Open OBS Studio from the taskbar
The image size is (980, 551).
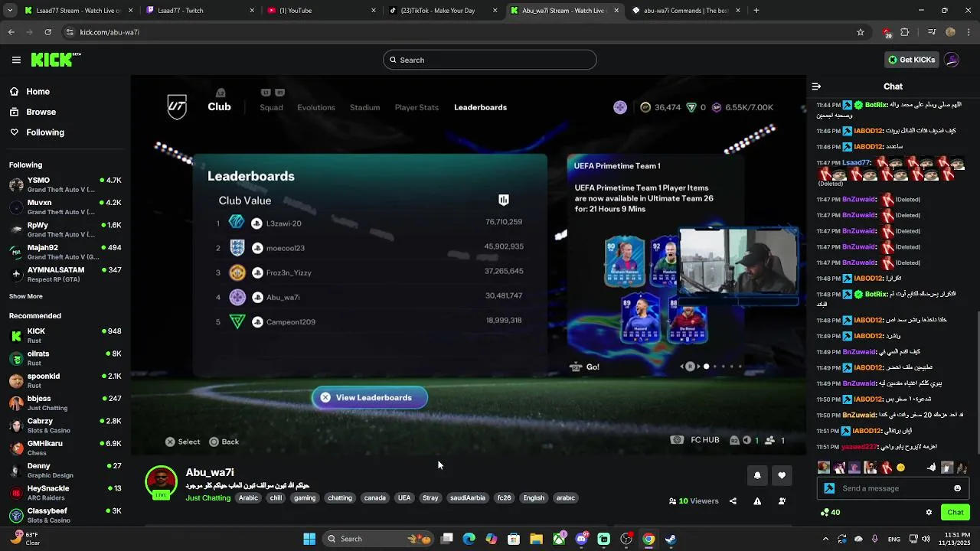(x=626, y=539)
